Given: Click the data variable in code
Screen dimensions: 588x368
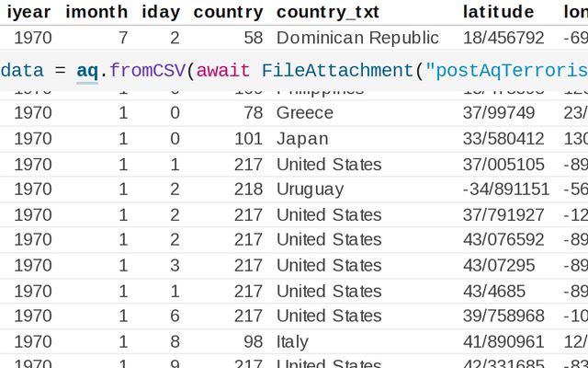Looking at the screenshot, I should pos(20,71).
